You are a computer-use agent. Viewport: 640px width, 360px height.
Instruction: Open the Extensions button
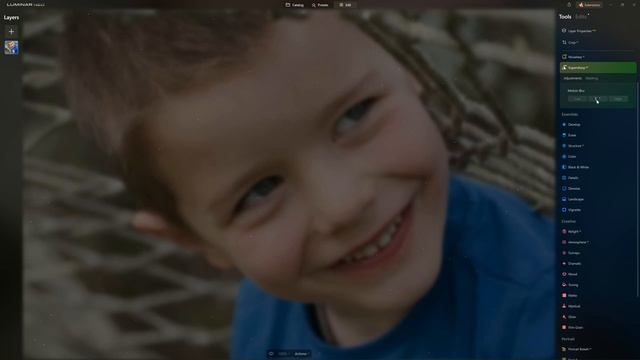pyautogui.click(x=589, y=5)
